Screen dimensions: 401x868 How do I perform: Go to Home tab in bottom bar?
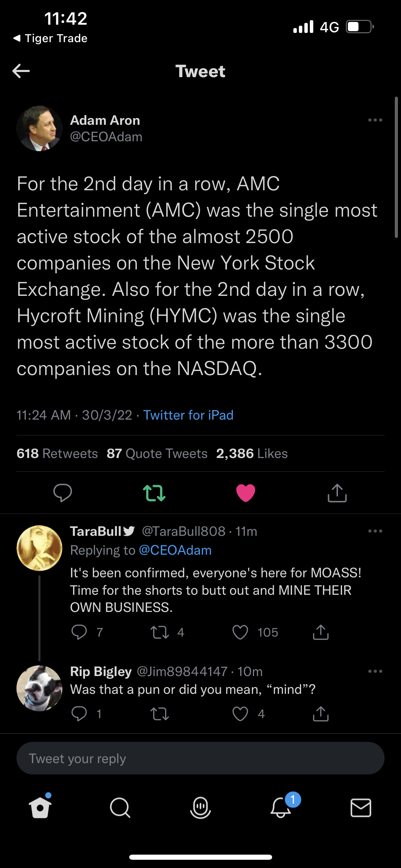tap(40, 808)
